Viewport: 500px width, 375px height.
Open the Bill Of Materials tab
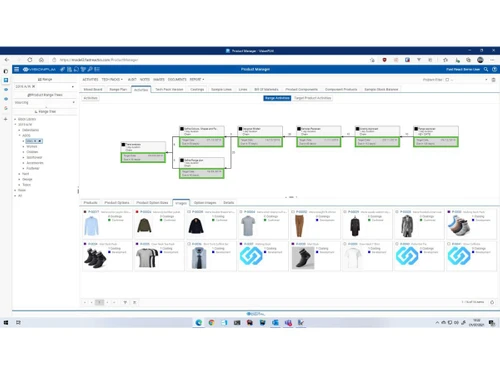(x=266, y=89)
